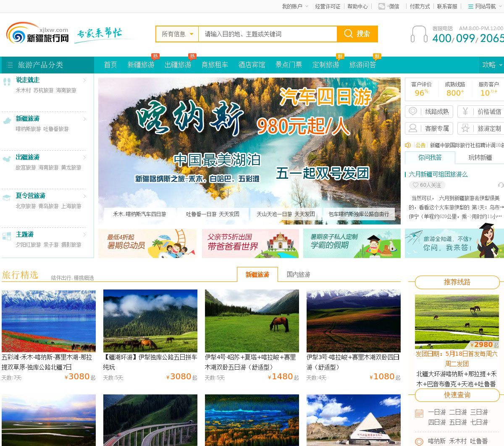
Task: Open the 帮助中心 link
Action: [x=357, y=6]
